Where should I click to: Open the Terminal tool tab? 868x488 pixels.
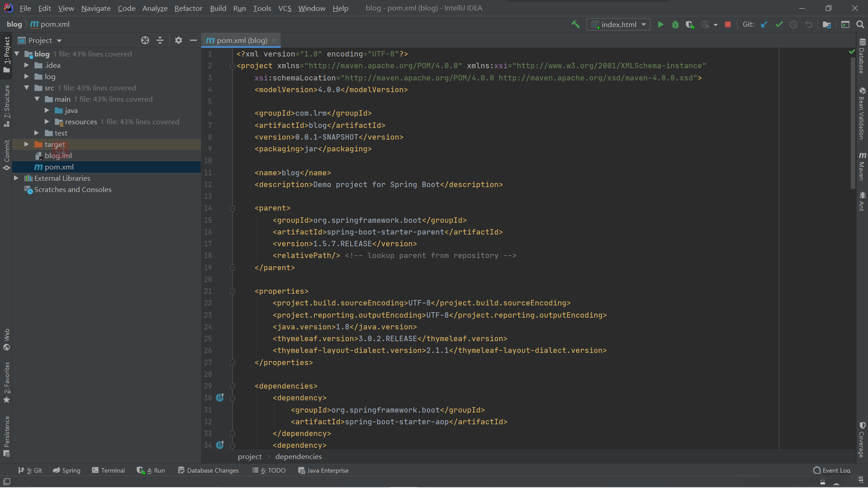[x=108, y=470]
